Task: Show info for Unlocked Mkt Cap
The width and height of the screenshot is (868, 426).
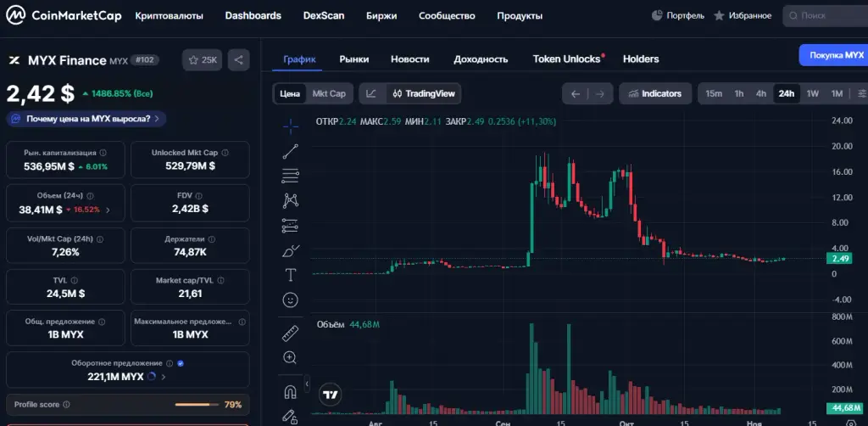Action: click(x=225, y=153)
